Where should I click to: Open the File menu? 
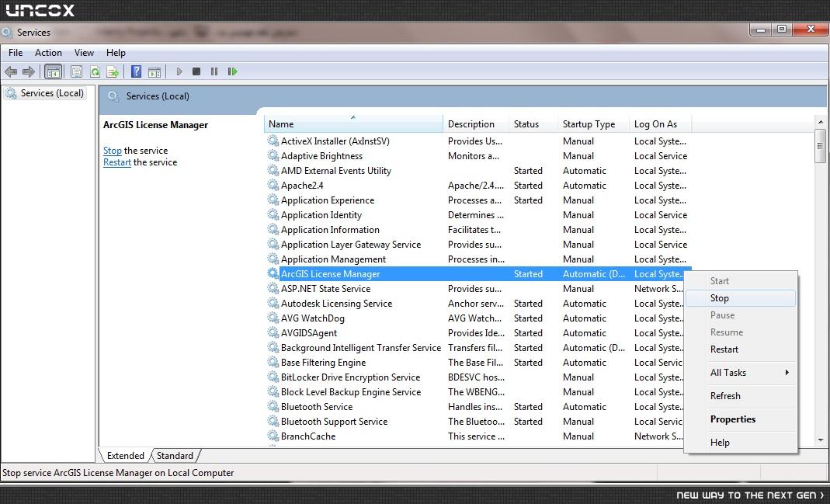pos(16,53)
